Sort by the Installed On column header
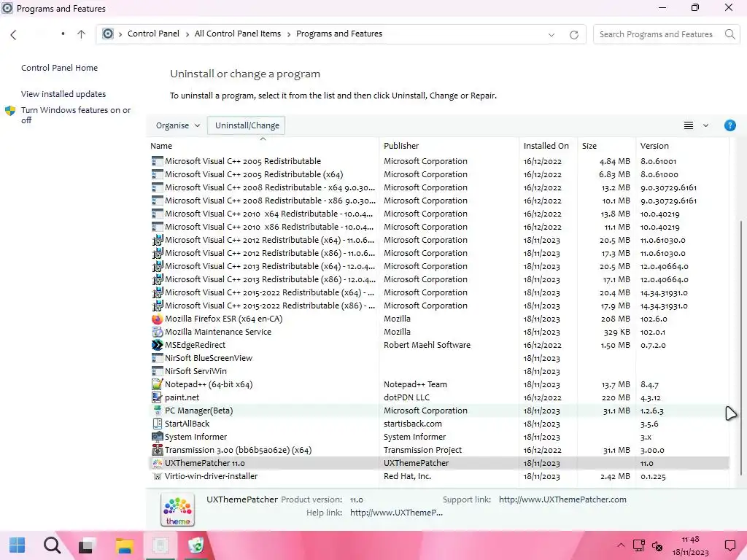This screenshot has height=560, width=747. pyautogui.click(x=548, y=146)
